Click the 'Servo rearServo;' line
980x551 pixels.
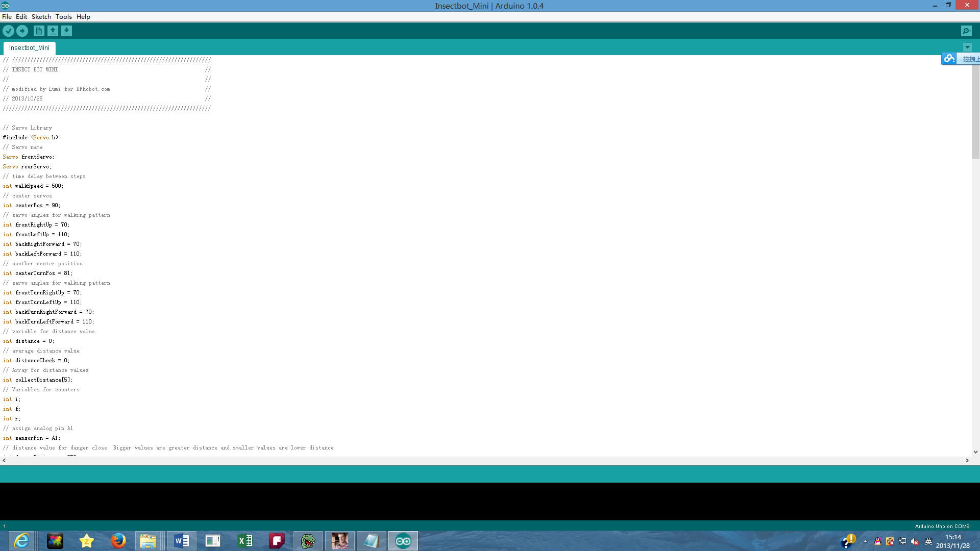pos(27,167)
